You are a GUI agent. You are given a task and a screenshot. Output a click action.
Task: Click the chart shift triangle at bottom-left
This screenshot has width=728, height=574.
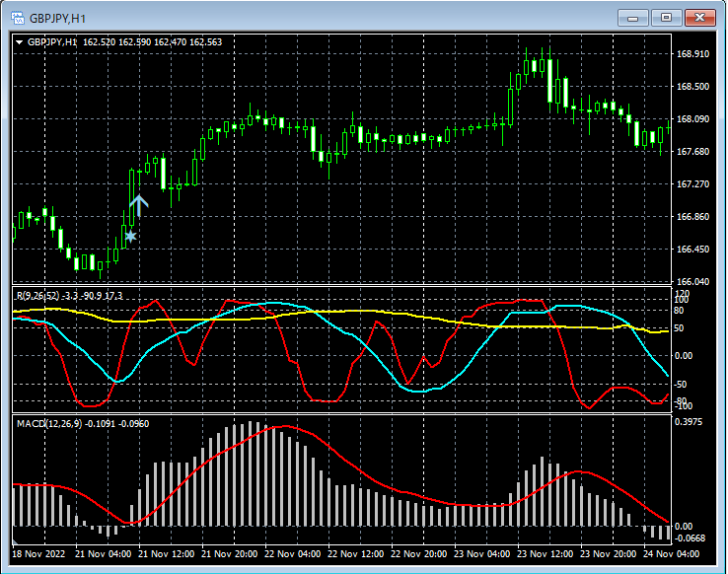(15, 540)
